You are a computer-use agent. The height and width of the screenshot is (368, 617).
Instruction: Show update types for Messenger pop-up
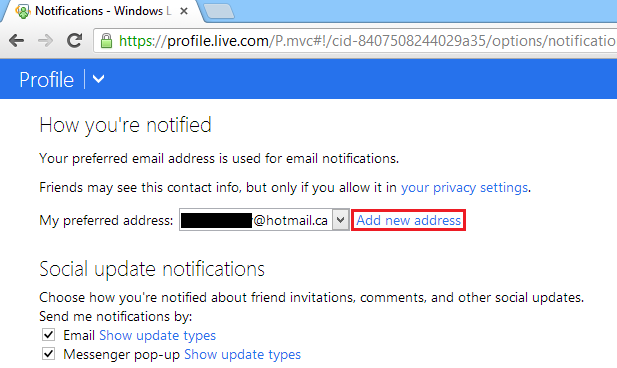[x=242, y=354]
